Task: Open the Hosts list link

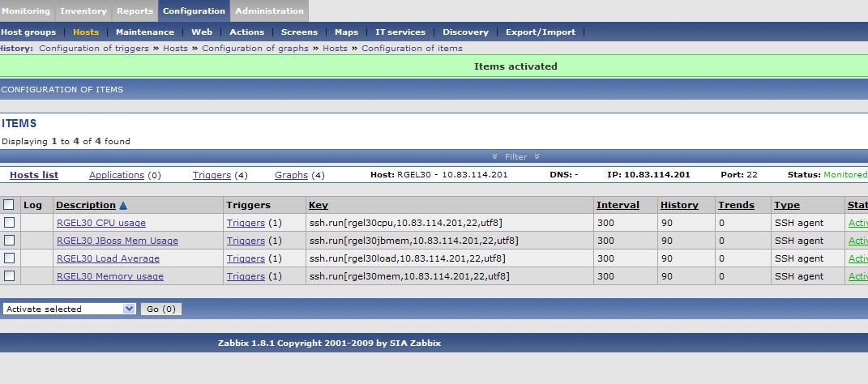Action: (34, 175)
